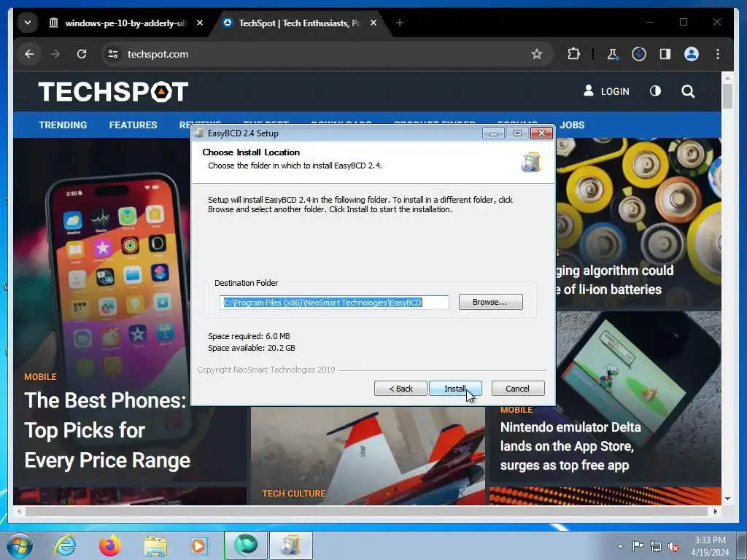747x560 pixels.
Task: Open a new Chrome tab
Action: (x=400, y=23)
